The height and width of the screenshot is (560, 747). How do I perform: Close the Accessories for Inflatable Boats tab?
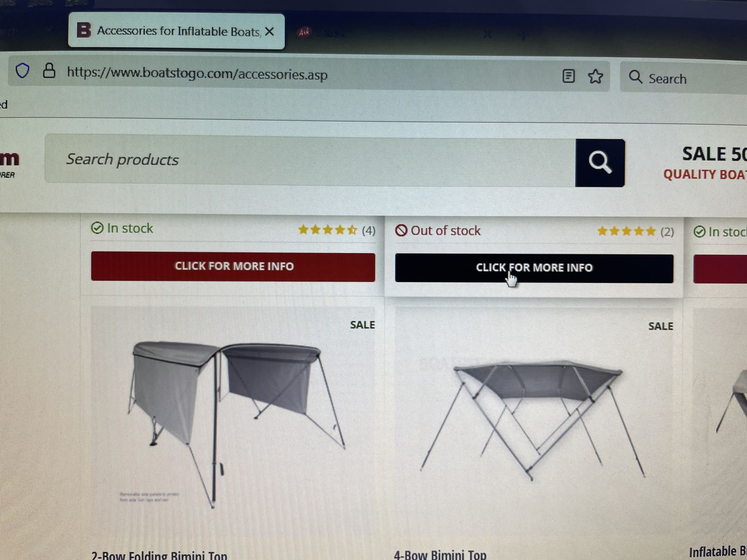point(269,32)
